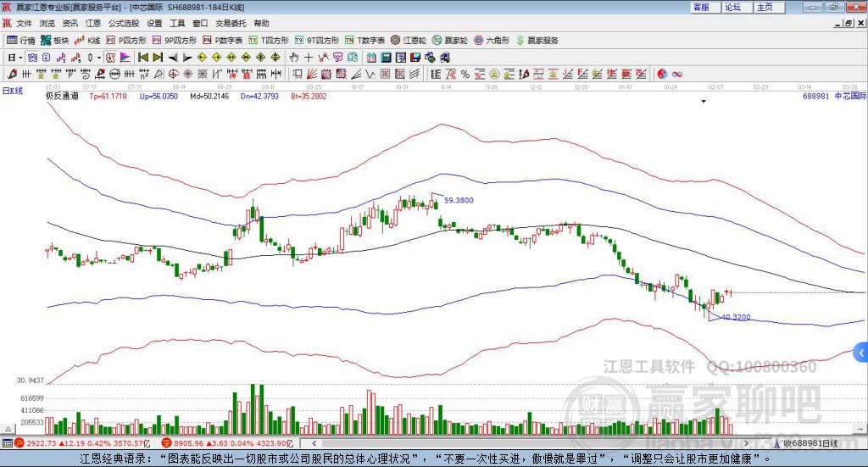868x467 pixels.
Task: Open the calculator icon
Action: (386, 58)
